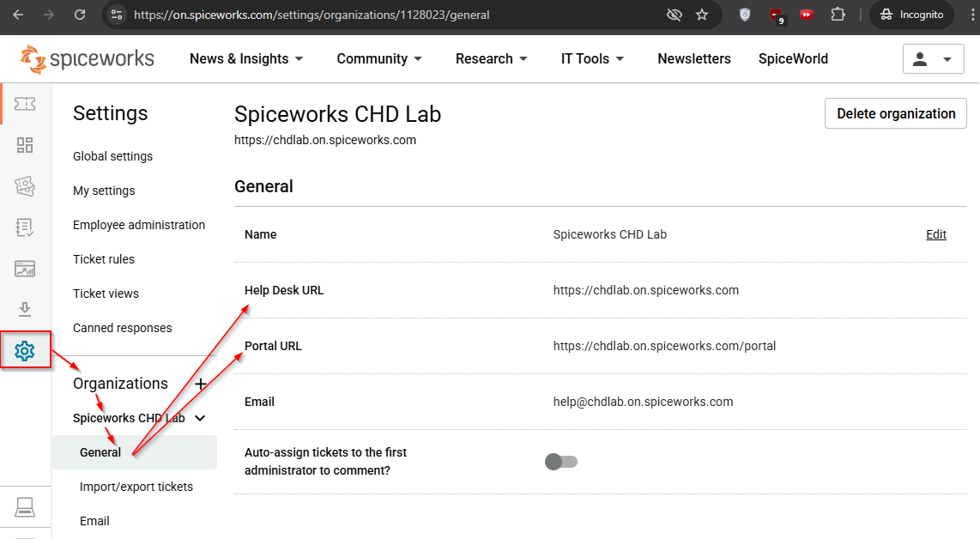Select the ticket rules sidebar icon
The width and height of the screenshot is (980, 539).
(25, 186)
